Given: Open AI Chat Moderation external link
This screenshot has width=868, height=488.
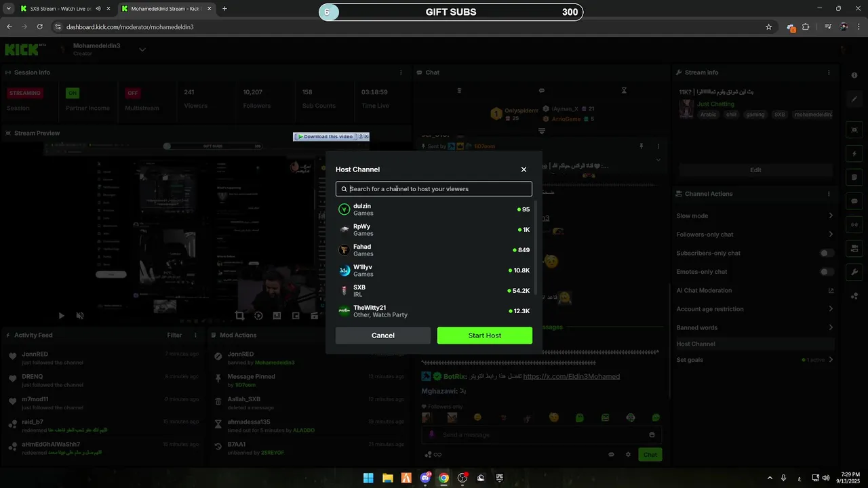Looking at the screenshot, I should pos(831,290).
